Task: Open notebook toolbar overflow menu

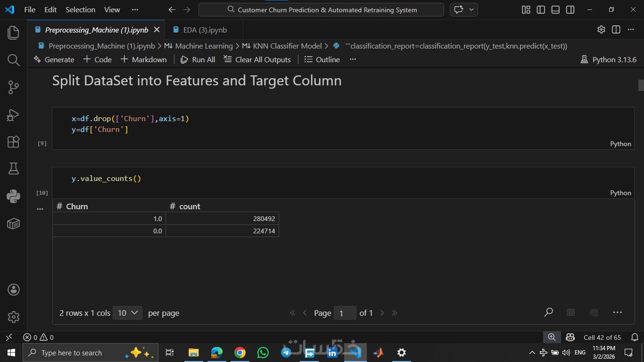Action: coord(353,59)
